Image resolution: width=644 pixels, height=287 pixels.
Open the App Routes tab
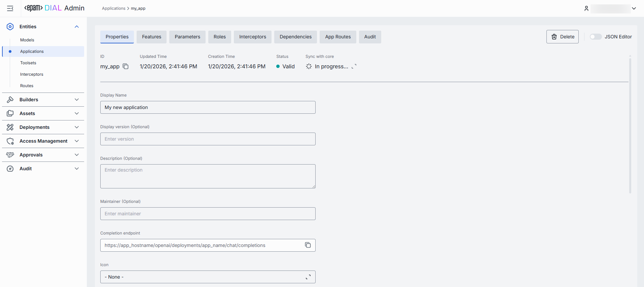337,37
